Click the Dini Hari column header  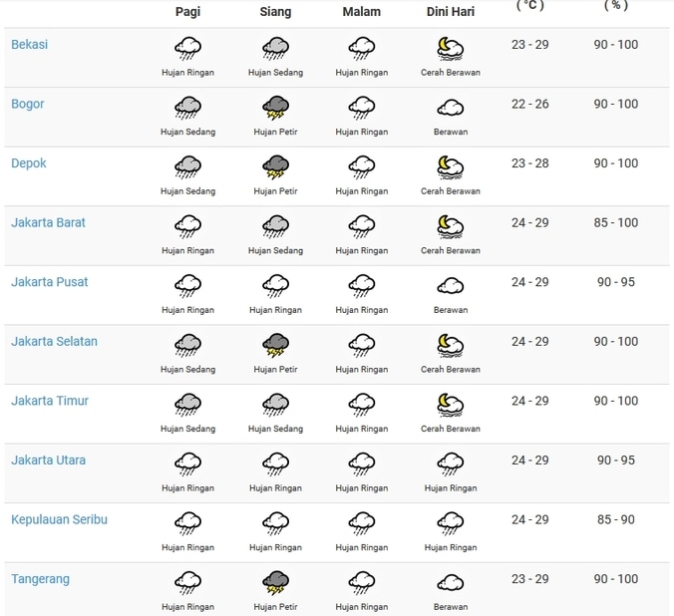(x=450, y=12)
